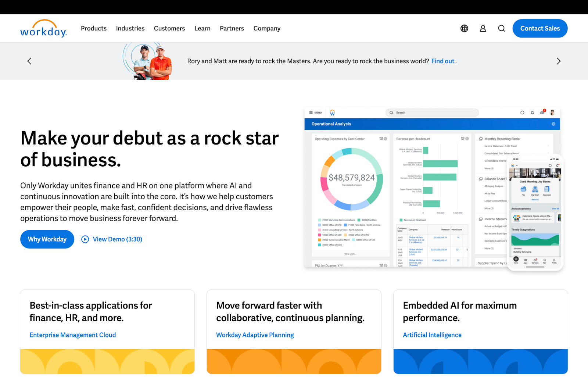Image resolution: width=588 pixels, height=382 pixels.
Task: Open the Company menu
Action: pos(267,29)
